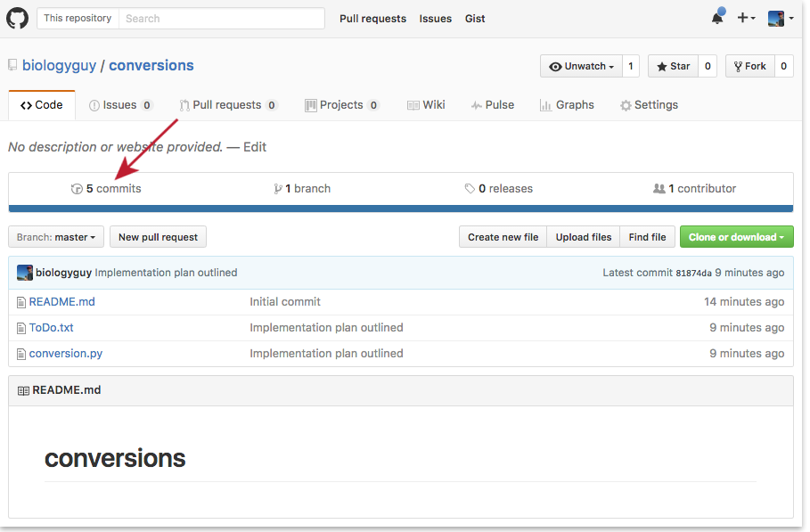The image size is (810, 532).
Task: Click the conversions README heading
Action: (x=115, y=458)
